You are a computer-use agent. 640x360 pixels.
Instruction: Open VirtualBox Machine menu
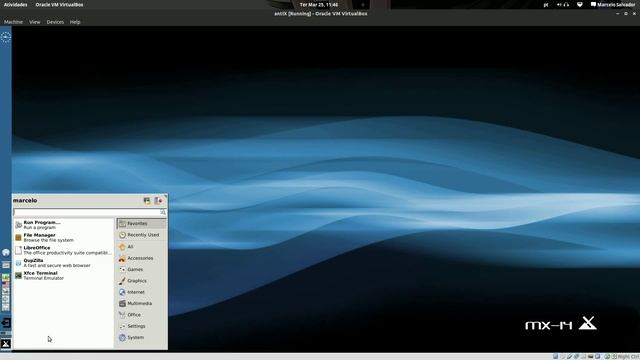click(x=13, y=22)
